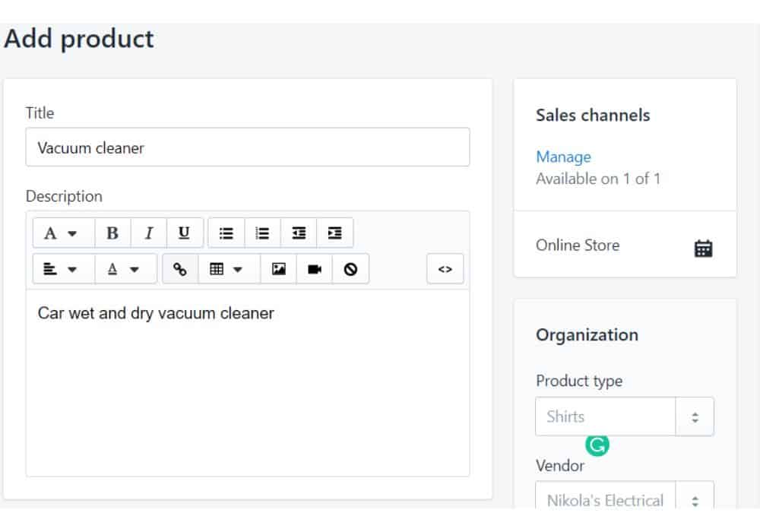This screenshot has width=760, height=532.
Task: Open the font formatting dropdown
Action: (62, 233)
